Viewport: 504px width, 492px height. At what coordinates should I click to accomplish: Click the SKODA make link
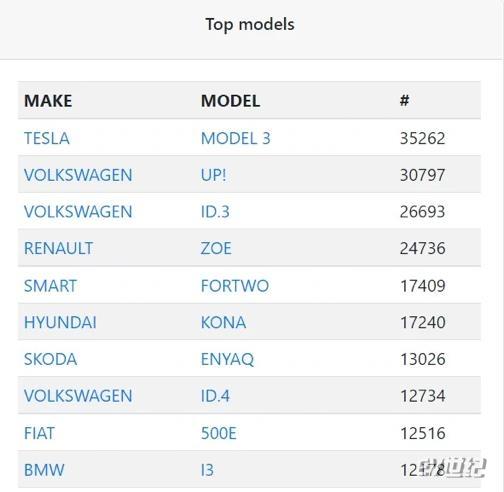click(50, 359)
